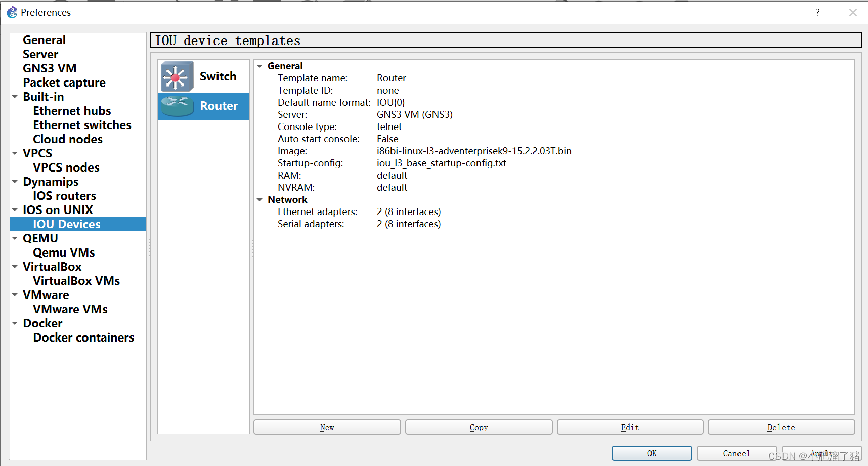Select IOS routers in the tree
The width and height of the screenshot is (868, 466).
(x=64, y=196)
